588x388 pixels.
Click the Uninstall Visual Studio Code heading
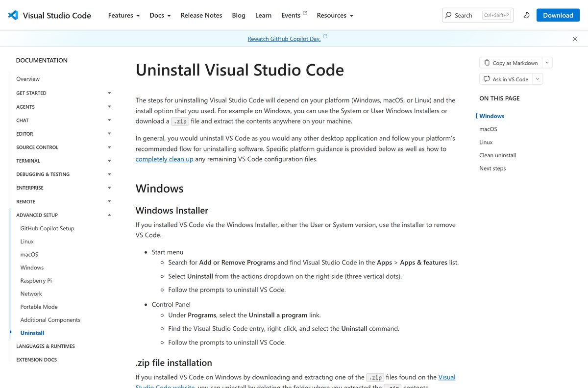pos(240,70)
